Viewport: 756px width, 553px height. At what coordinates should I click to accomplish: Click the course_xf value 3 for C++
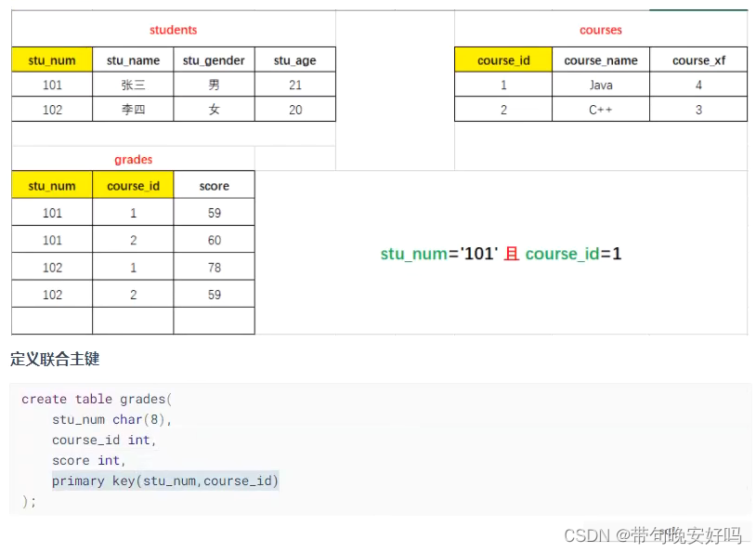[x=698, y=110]
